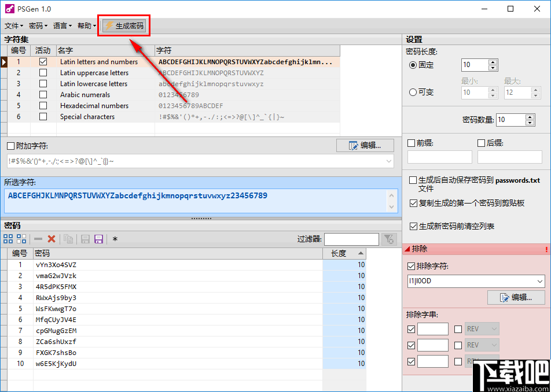Toggle second exclude string checkbox
551x392 pixels.
(411, 345)
